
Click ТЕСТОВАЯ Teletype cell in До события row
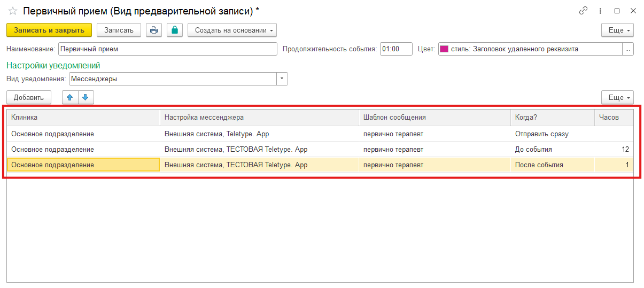click(x=259, y=150)
